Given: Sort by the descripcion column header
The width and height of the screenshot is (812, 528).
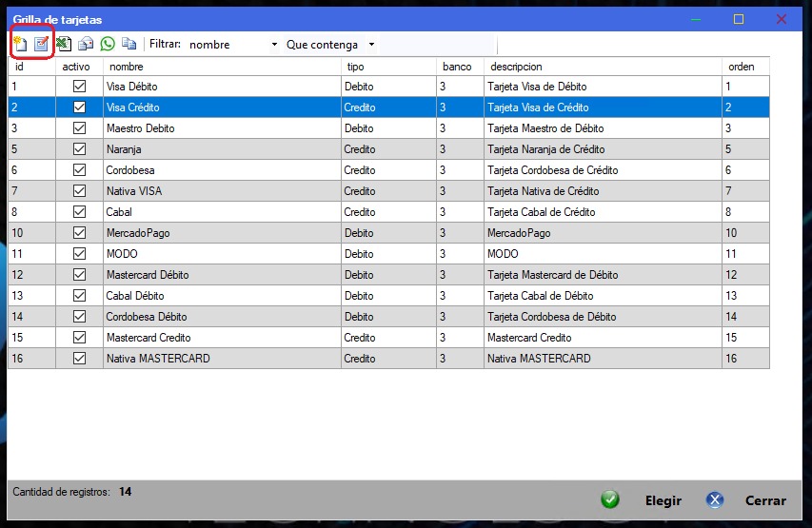Looking at the screenshot, I should click(x=603, y=67).
